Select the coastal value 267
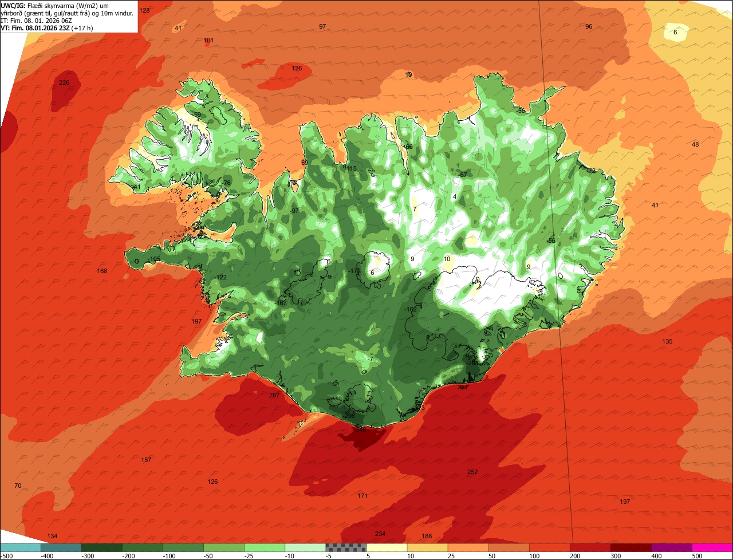This screenshot has width=733, height=560. point(274,395)
